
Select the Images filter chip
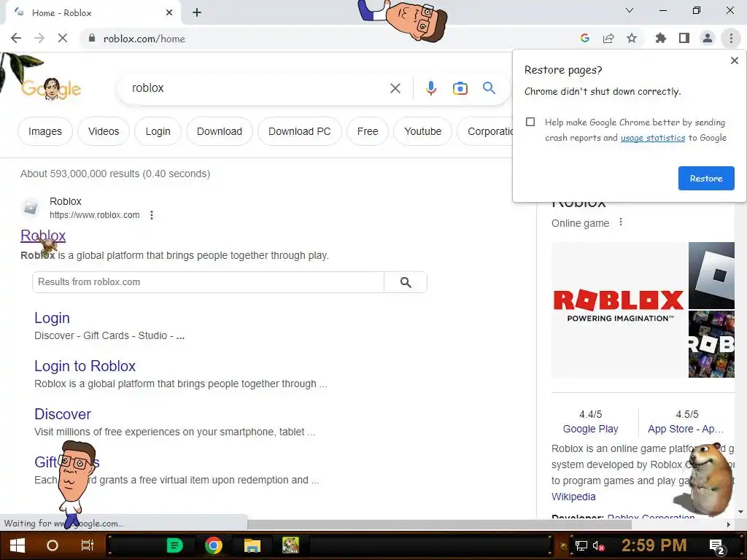[x=44, y=131]
